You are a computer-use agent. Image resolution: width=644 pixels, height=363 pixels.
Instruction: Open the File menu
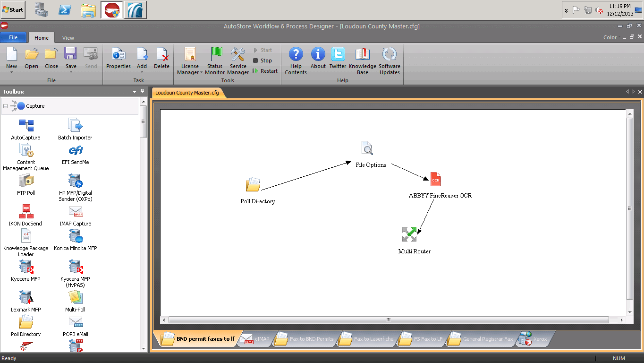click(x=13, y=37)
